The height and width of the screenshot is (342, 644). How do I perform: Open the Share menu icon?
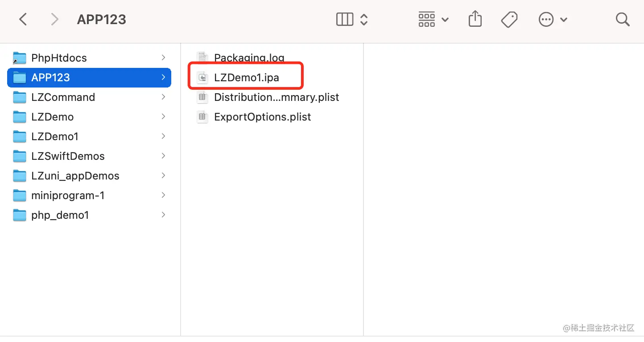coord(475,19)
